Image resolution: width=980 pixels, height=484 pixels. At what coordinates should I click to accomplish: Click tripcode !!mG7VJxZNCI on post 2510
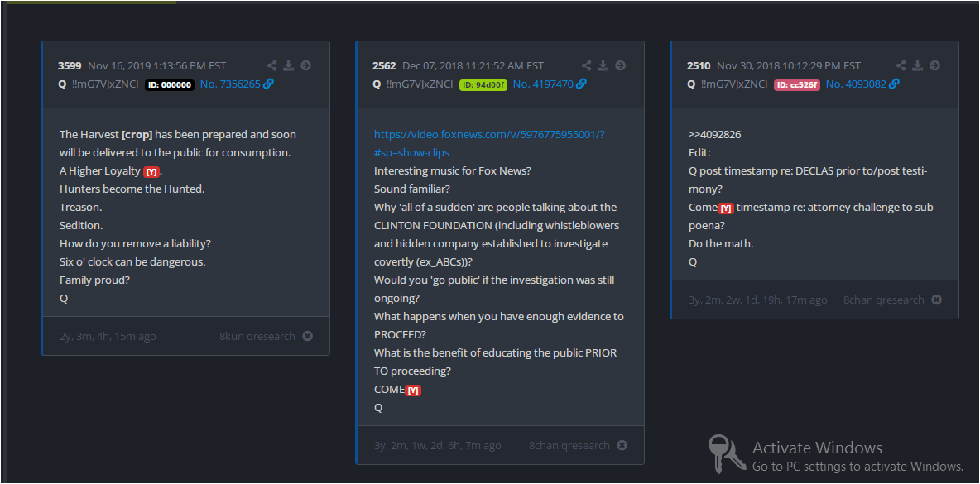tap(733, 84)
